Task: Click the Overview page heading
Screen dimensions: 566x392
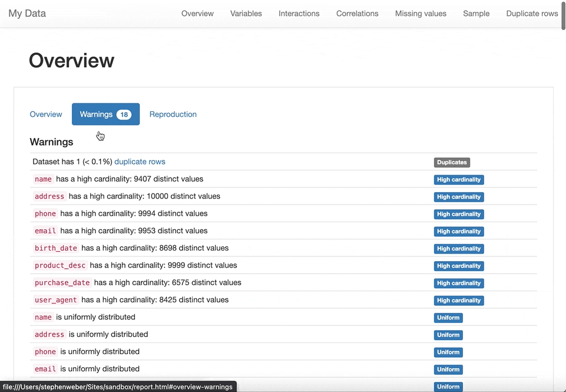Action: pyautogui.click(x=71, y=60)
